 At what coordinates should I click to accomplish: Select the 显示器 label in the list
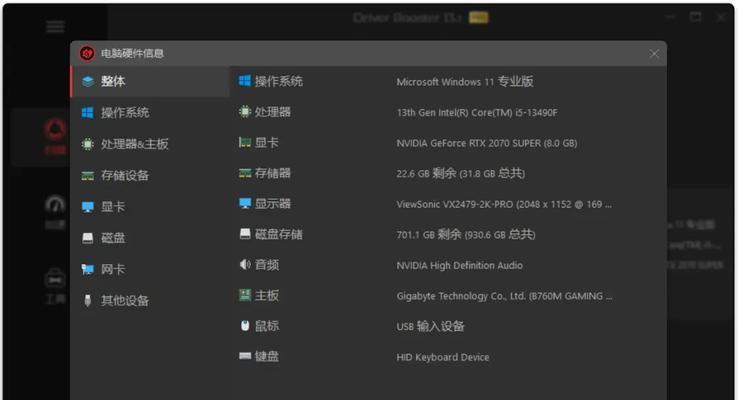pyautogui.click(x=273, y=204)
